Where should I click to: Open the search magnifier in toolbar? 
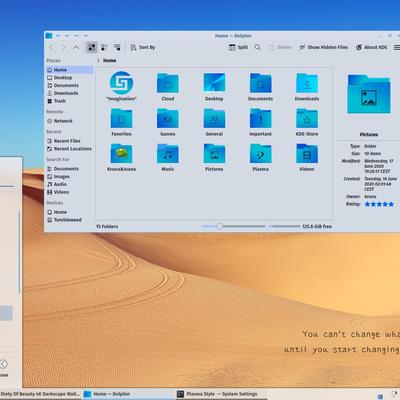click(258, 47)
